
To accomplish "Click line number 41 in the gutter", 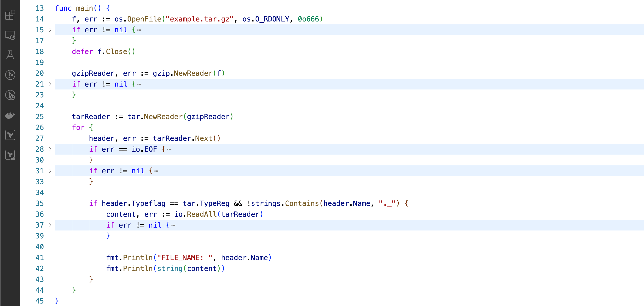I will coord(40,258).
